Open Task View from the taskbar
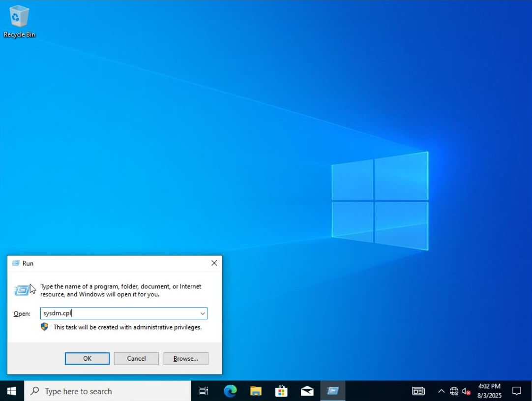Viewport: 532px width, 401px height. tap(204, 391)
